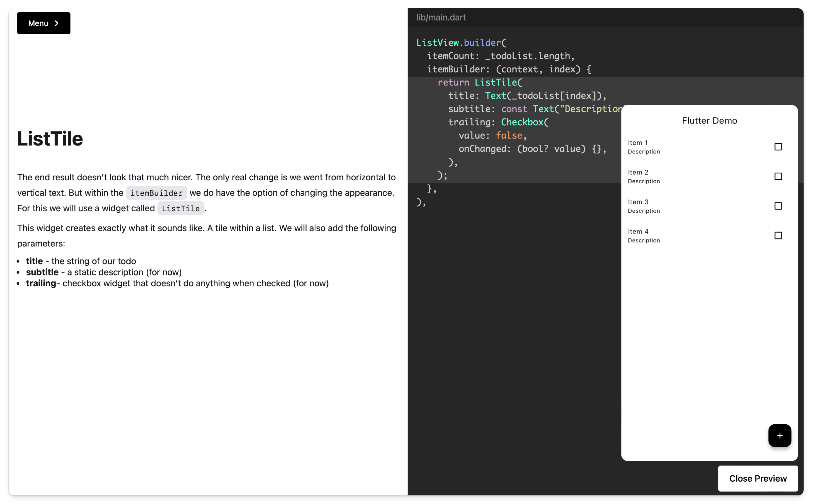Click the plus button to add item
813x504 pixels.
(779, 435)
